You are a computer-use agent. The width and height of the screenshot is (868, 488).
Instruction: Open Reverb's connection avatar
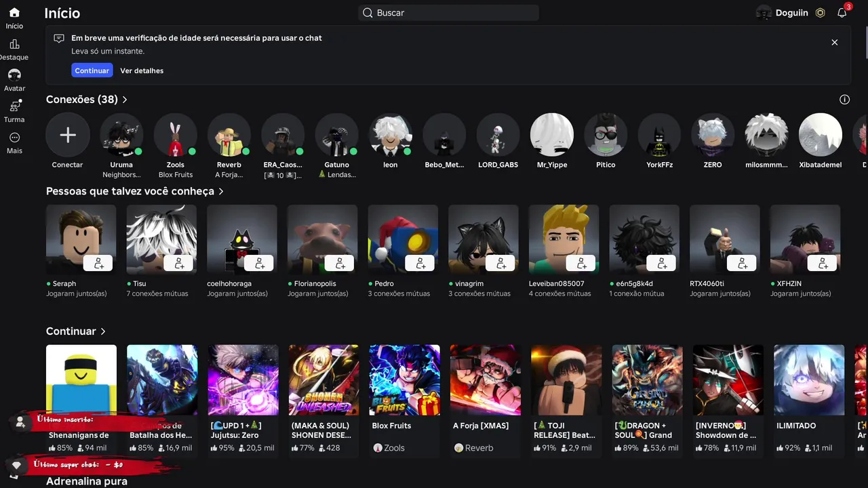[229, 135]
